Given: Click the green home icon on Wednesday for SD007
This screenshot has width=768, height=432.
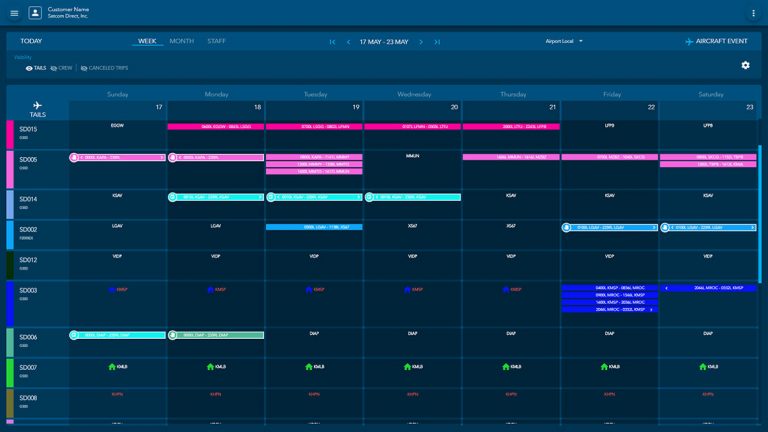Looking at the screenshot, I should (x=407, y=366).
